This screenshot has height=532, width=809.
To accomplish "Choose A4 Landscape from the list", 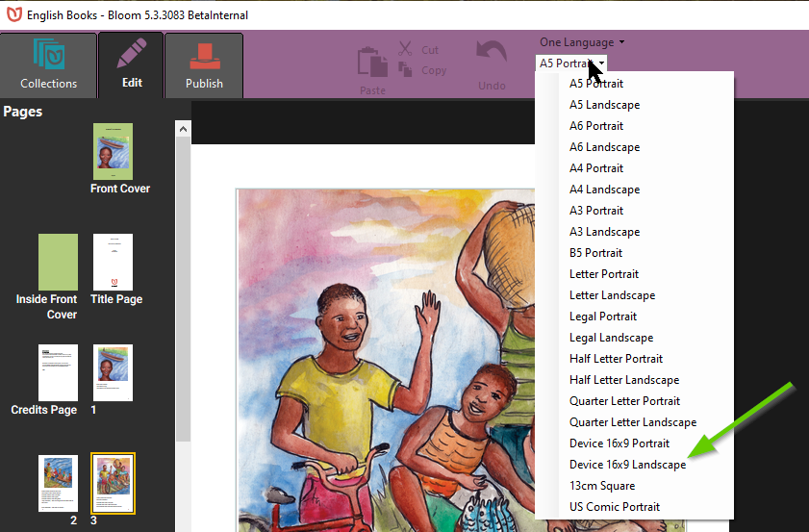I will (604, 190).
